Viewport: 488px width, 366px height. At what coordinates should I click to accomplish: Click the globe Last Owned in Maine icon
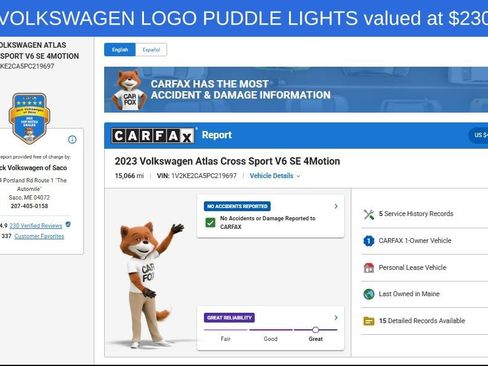point(369,294)
